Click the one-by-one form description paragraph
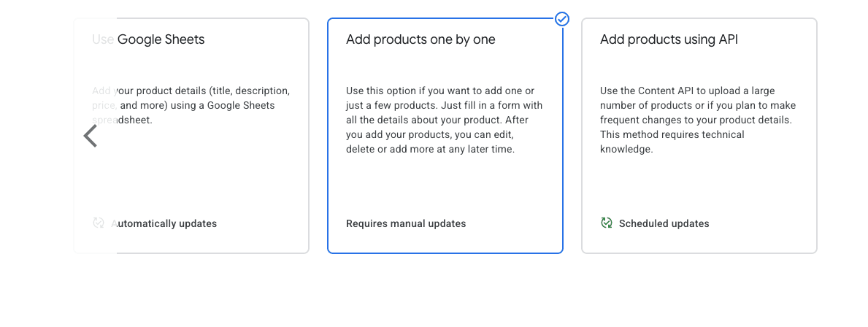This screenshot has width=868, height=327. [444, 120]
